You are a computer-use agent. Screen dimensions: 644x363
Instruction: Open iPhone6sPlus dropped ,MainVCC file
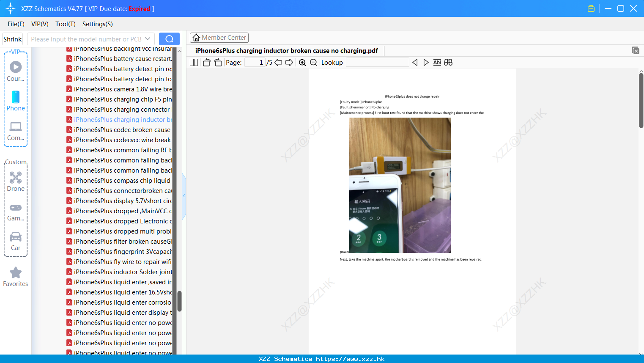119,211
